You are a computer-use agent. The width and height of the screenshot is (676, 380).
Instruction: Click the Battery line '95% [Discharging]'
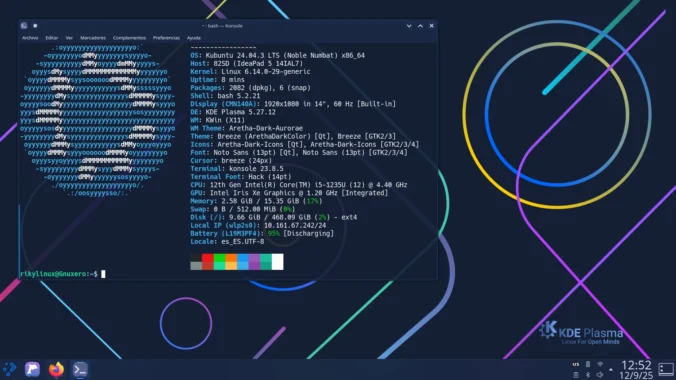tap(300, 234)
